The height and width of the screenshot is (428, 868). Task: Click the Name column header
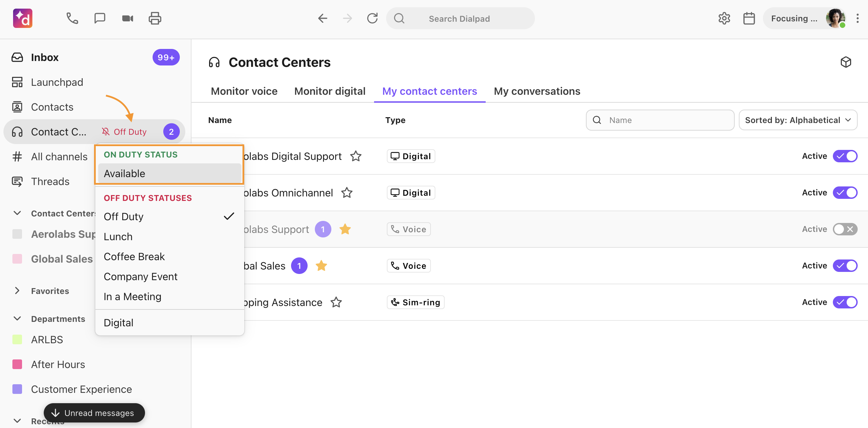tap(220, 120)
